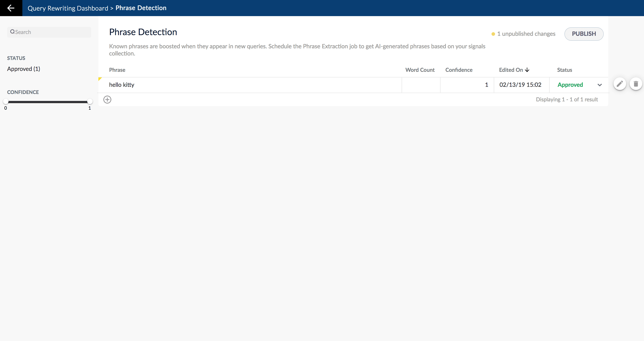The height and width of the screenshot is (341, 644).
Task: Select the hello kitty phrase cell
Action: pyautogui.click(x=250, y=85)
